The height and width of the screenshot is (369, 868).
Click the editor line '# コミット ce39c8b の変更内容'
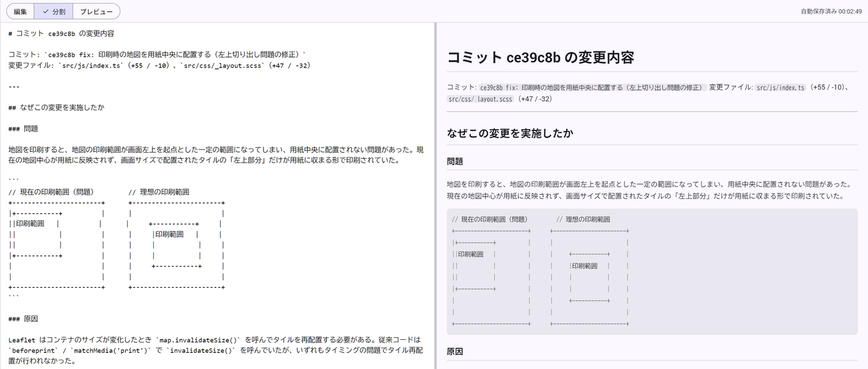coord(61,33)
